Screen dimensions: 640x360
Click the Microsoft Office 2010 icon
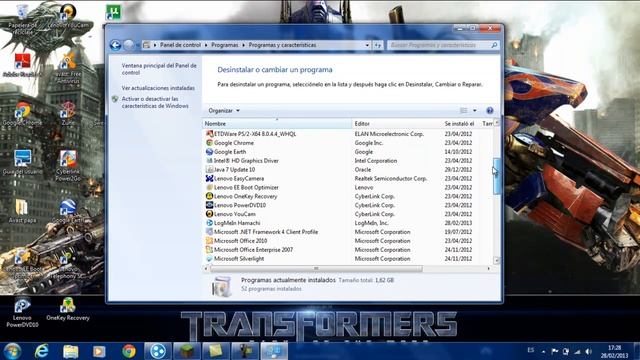pos(209,241)
